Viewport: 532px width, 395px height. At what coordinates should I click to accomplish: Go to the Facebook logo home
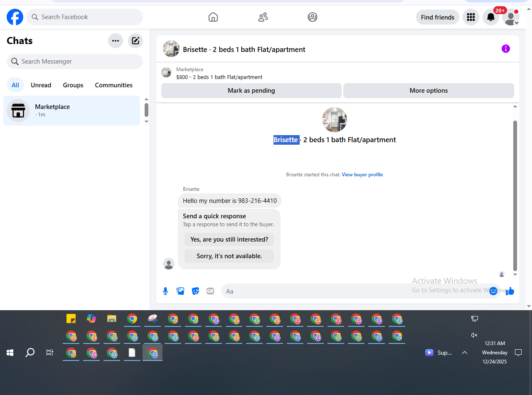(15, 17)
